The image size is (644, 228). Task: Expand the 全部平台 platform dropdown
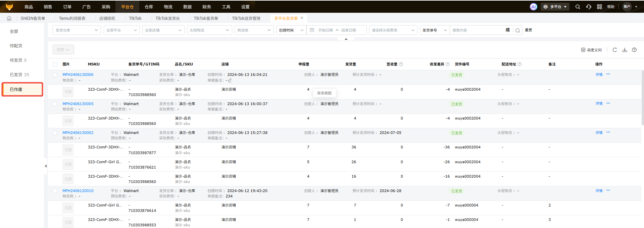point(121,30)
